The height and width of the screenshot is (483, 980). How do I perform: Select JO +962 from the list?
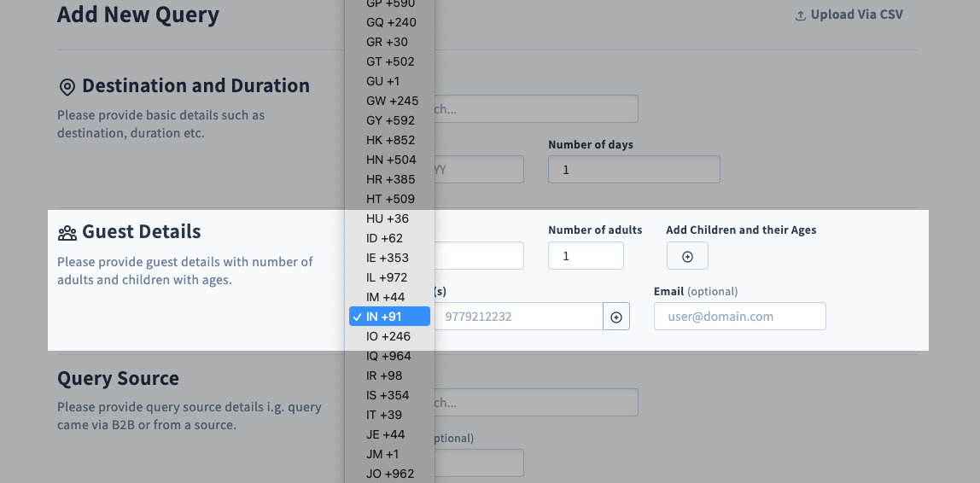pos(389,474)
